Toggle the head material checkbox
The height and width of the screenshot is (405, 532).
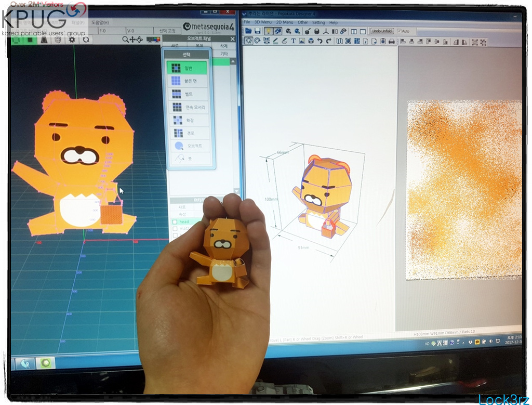[175, 221]
